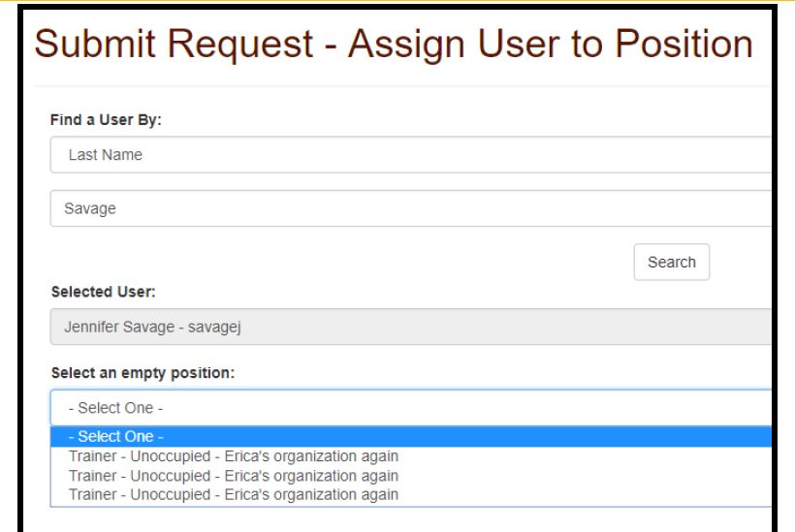795x532 pixels.
Task: Choose the highlighted - Select One - list option
Action: pyautogui.click(x=411, y=436)
